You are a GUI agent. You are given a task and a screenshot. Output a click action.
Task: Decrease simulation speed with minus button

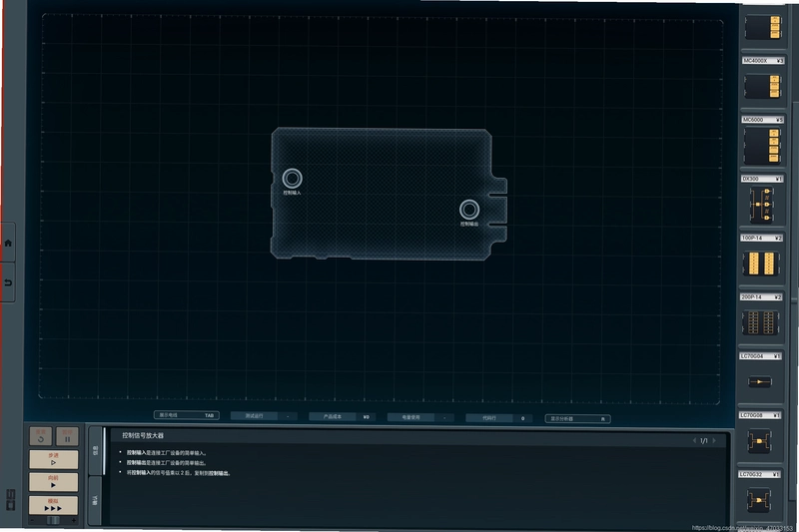pyautogui.click(x=33, y=521)
